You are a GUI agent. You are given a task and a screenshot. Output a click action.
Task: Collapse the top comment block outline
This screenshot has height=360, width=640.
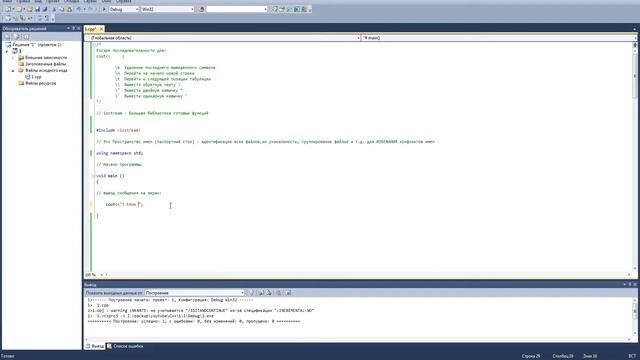tap(94, 44)
